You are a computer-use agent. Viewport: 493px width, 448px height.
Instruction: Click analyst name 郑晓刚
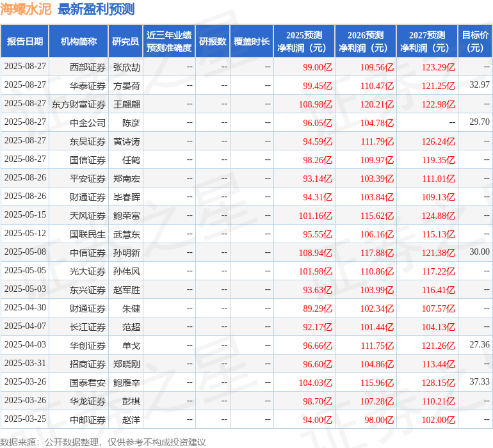pos(126,364)
